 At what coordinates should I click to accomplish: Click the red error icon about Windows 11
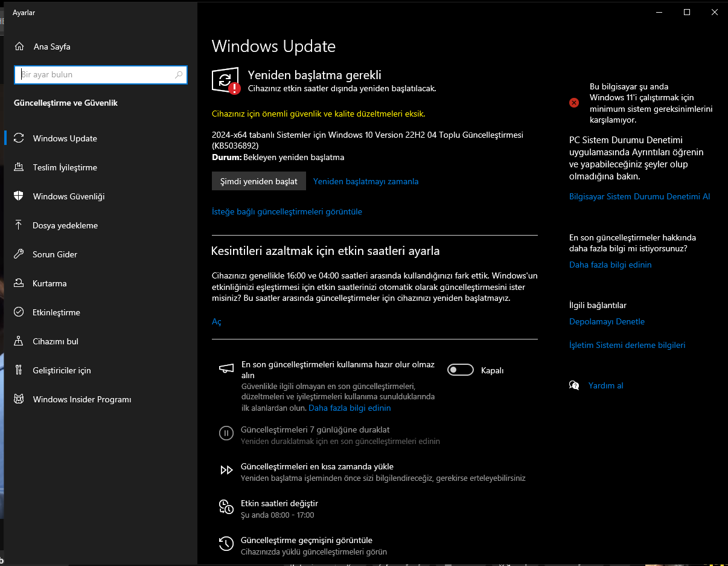click(x=574, y=103)
